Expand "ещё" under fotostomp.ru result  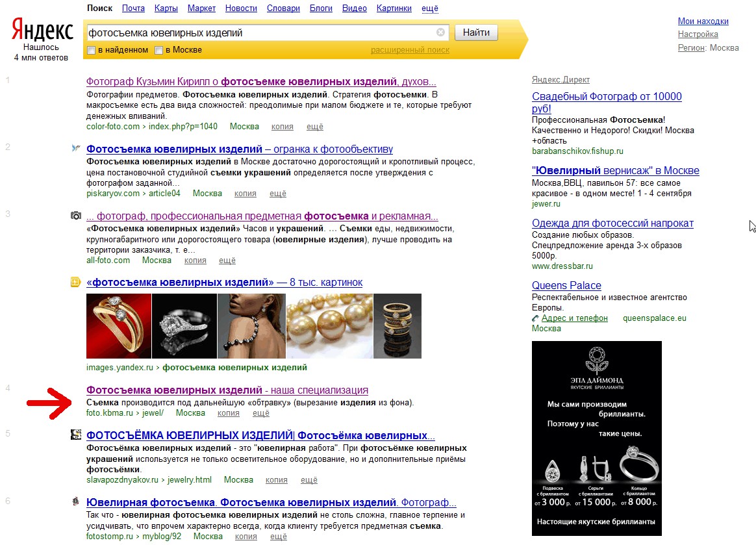(x=278, y=537)
